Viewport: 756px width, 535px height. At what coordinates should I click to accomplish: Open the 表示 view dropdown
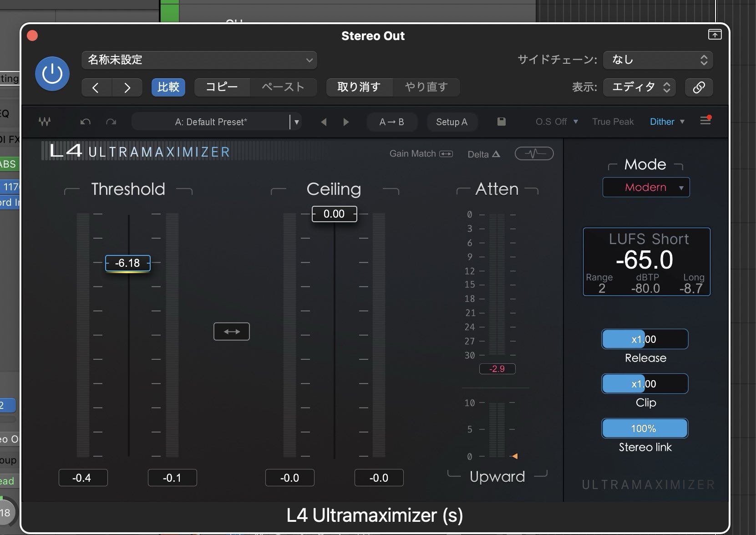pos(639,87)
